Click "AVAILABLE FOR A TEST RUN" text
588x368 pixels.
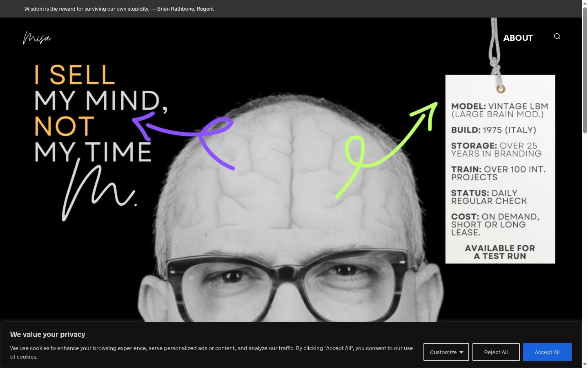tap(500, 252)
